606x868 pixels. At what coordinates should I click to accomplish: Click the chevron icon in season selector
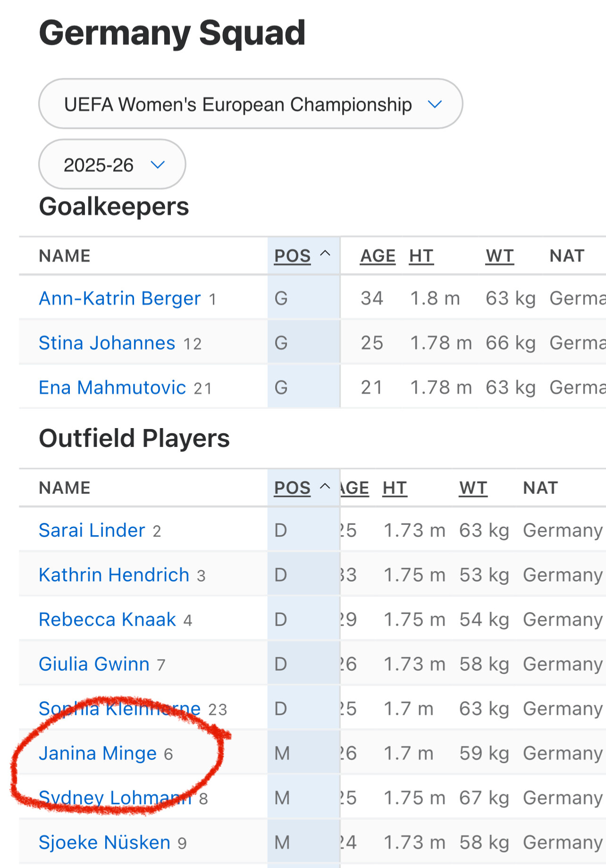(158, 165)
